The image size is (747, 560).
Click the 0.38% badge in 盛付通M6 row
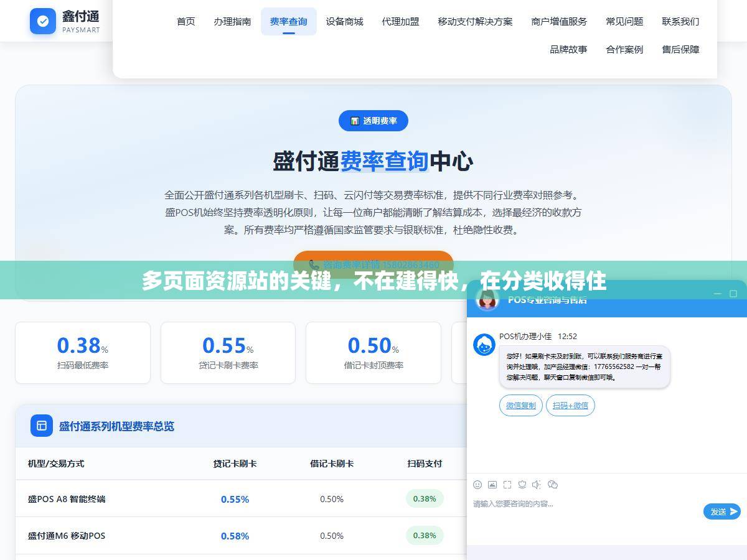(x=425, y=535)
